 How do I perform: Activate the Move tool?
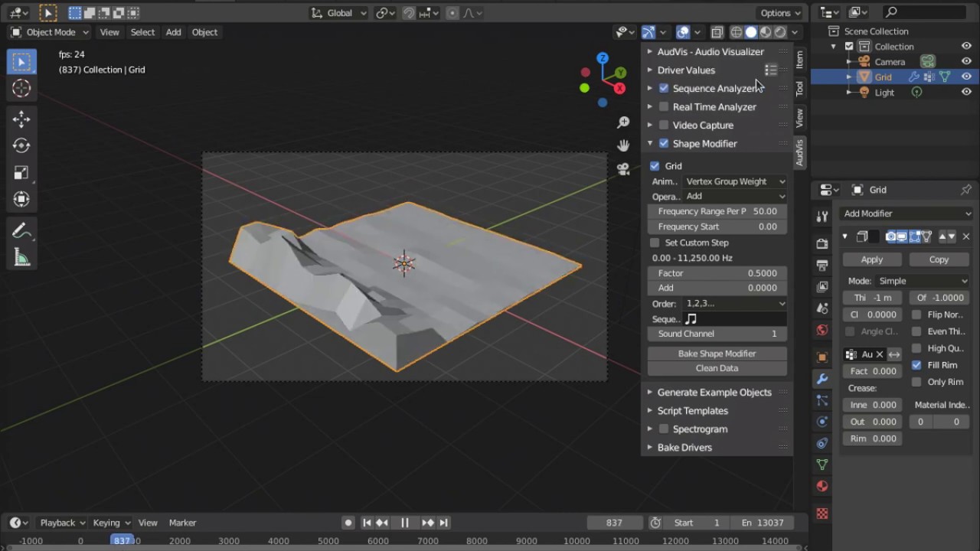pyautogui.click(x=21, y=119)
